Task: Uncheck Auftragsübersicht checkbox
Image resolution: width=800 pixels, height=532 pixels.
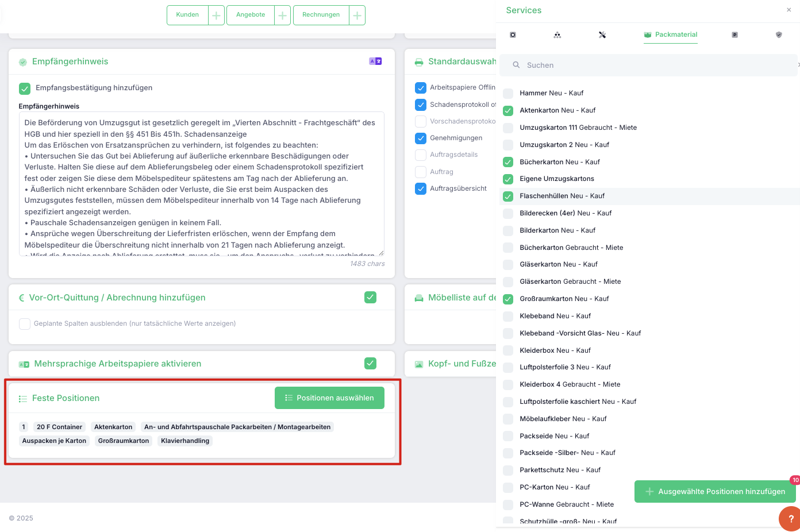Action: (x=421, y=189)
